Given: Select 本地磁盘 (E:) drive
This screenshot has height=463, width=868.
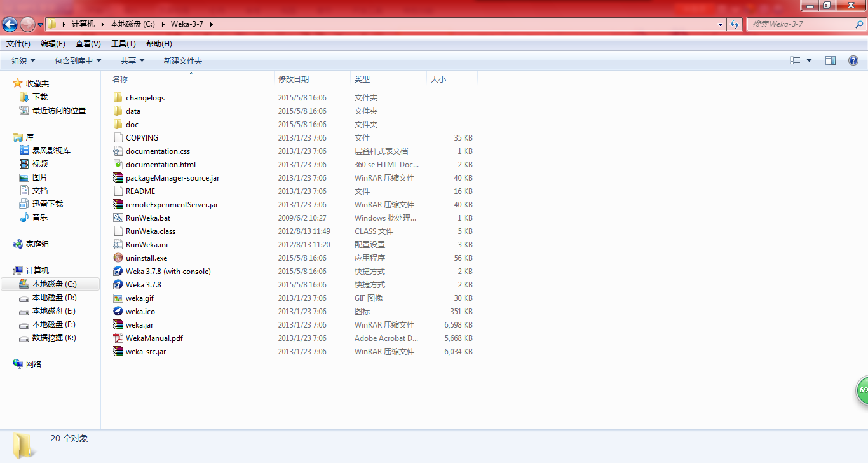Looking at the screenshot, I should click(54, 311).
